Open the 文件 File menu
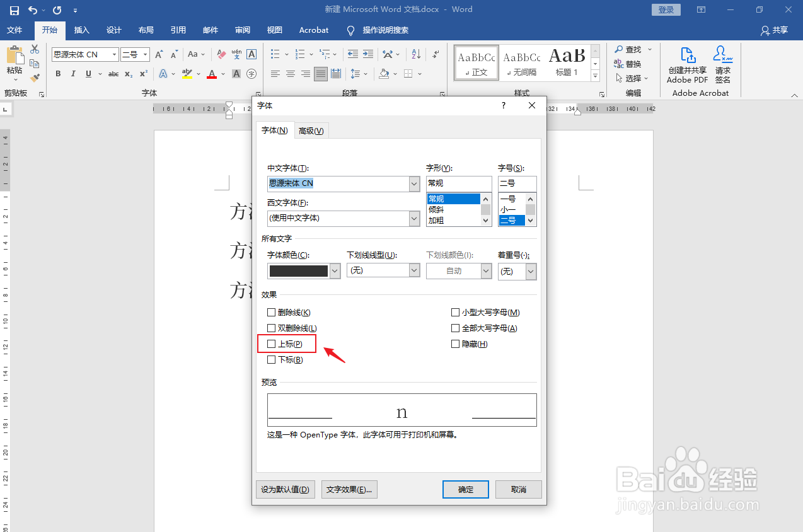 point(14,30)
